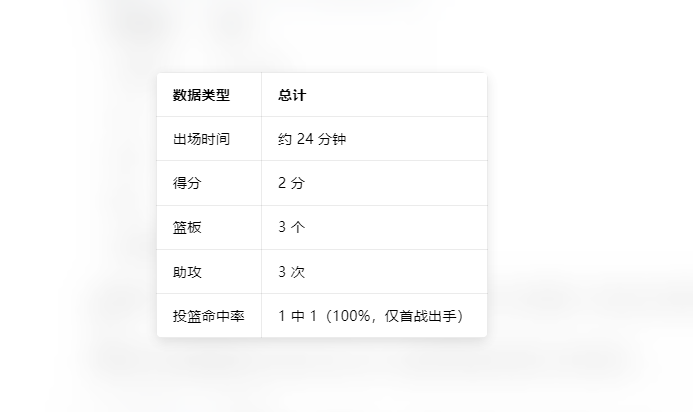Image resolution: width=693 pixels, height=412 pixels.
Task: Click the shooting percentage value cell
Action: 370,316
